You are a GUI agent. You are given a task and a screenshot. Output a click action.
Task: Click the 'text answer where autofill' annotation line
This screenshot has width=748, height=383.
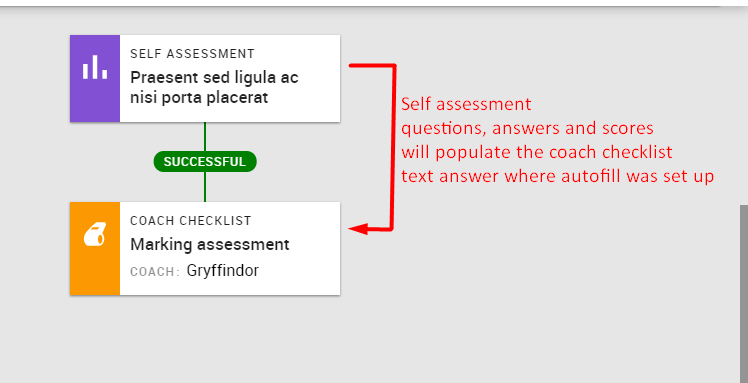click(x=558, y=176)
